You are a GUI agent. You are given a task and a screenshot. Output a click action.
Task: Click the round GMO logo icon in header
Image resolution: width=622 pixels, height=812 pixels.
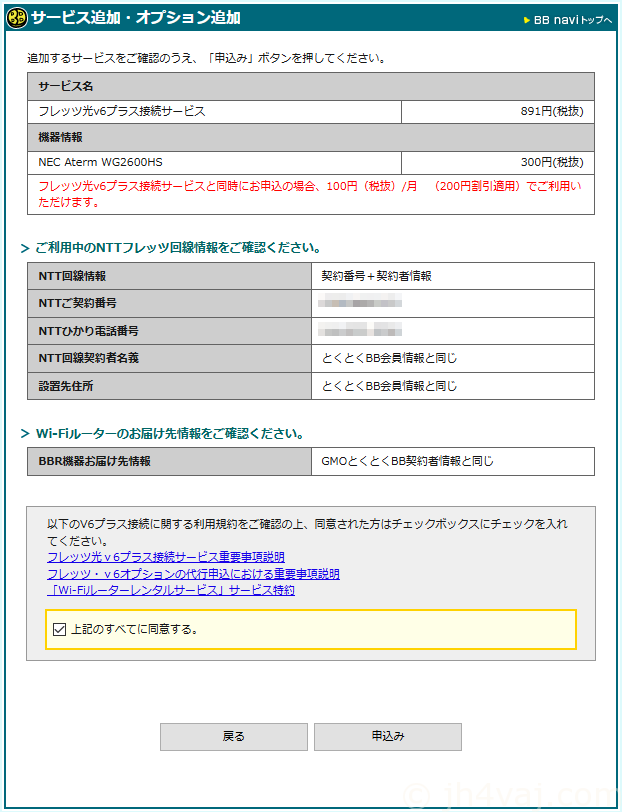(17, 18)
